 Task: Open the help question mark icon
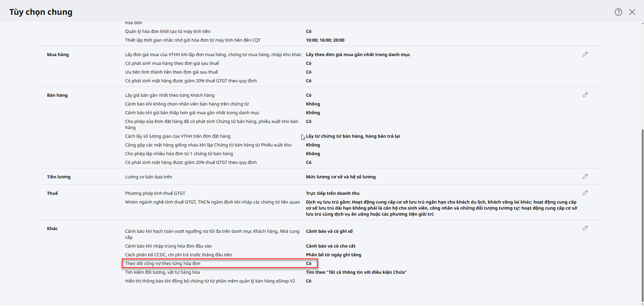point(618,12)
